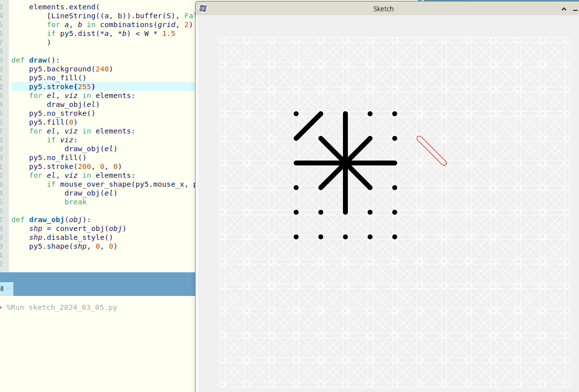Click the shp.disable_style() code line
The height and width of the screenshot is (392, 579).
pyautogui.click(x=71, y=237)
